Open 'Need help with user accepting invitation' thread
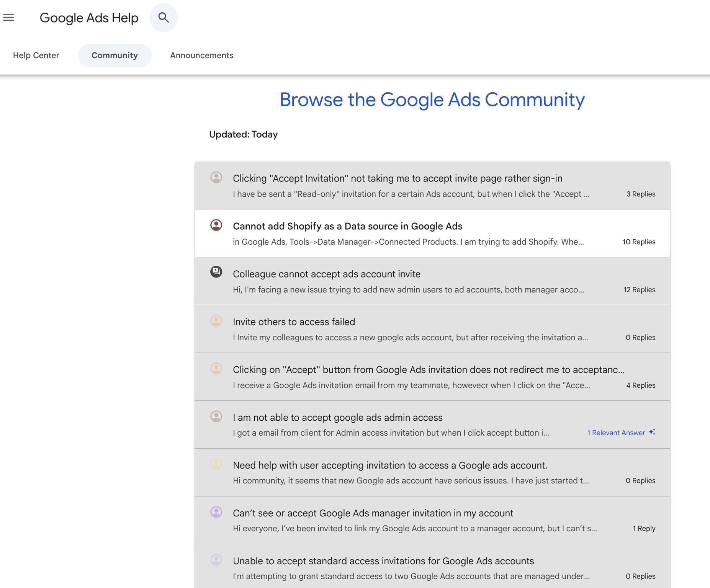710x588 pixels. 390,465
